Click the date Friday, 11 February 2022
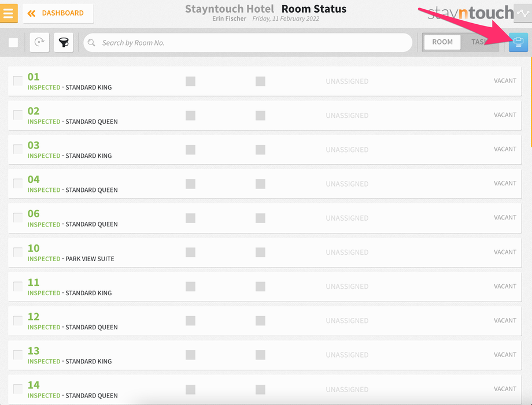532x405 pixels. pyautogui.click(x=286, y=18)
